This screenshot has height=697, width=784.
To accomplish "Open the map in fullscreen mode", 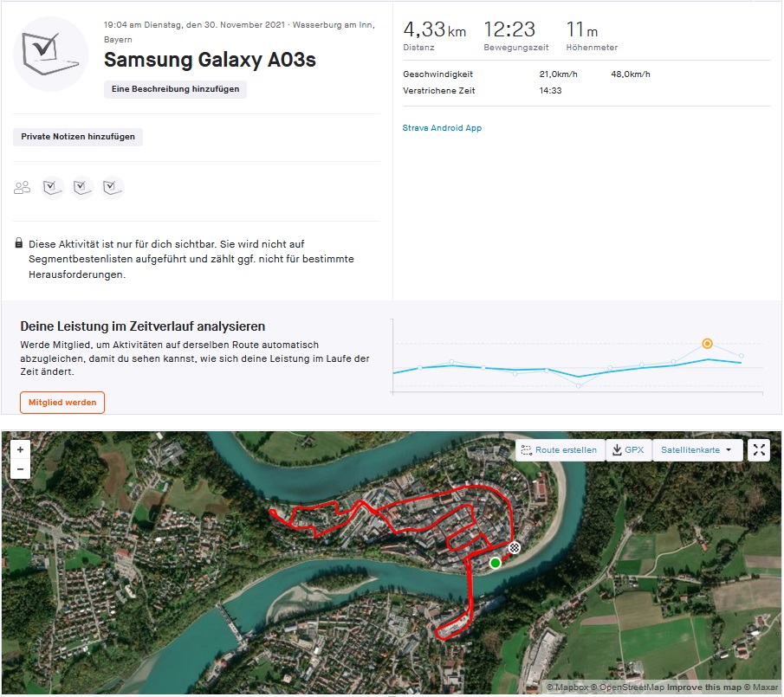I will pos(759,449).
